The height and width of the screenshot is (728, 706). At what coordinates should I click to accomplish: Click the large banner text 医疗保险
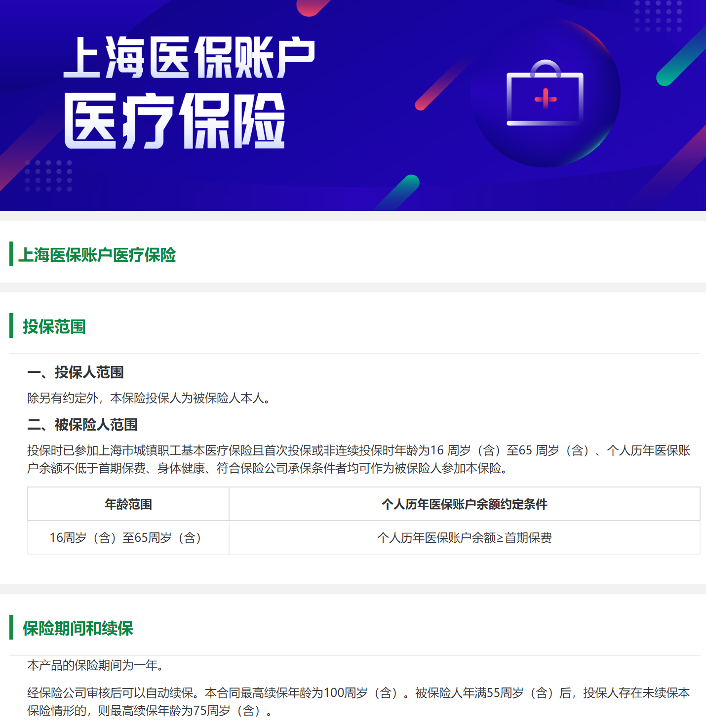pos(174,121)
